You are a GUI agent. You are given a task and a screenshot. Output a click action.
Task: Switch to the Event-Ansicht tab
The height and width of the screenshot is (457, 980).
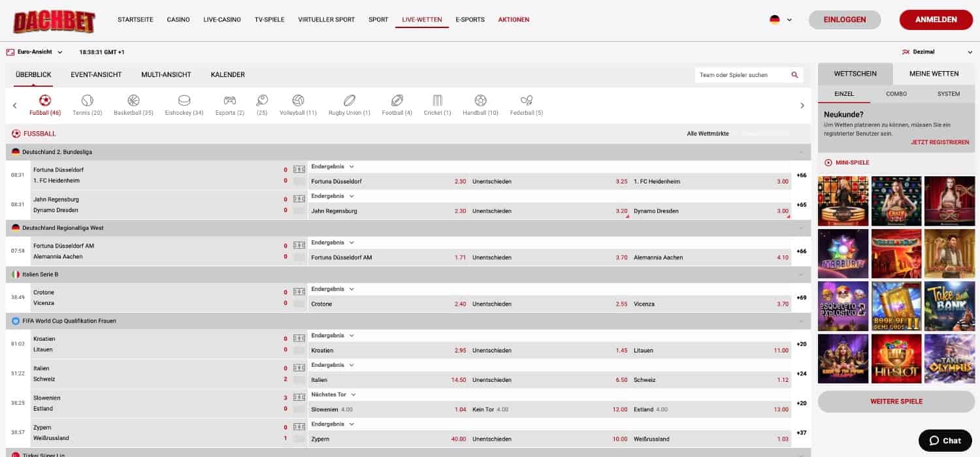point(96,74)
